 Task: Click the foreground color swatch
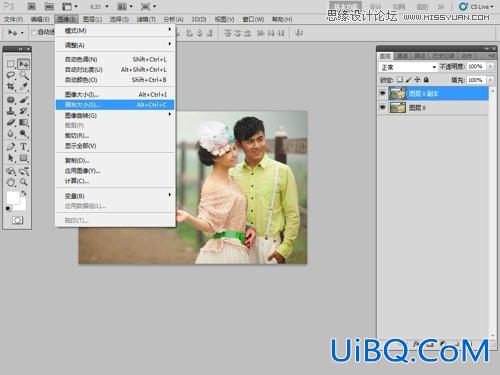click(x=13, y=197)
